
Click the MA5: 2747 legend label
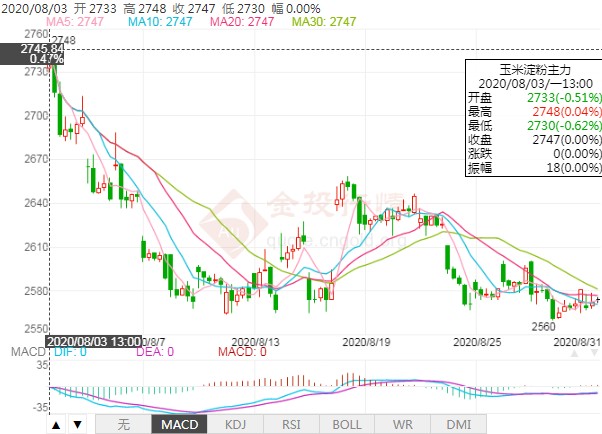tap(75, 22)
